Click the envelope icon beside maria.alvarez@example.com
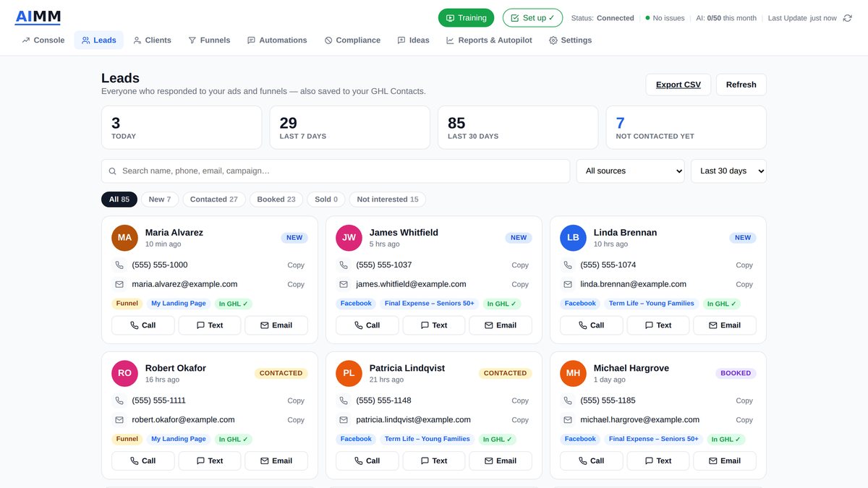The width and height of the screenshot is (868, 488). [119, 285]
